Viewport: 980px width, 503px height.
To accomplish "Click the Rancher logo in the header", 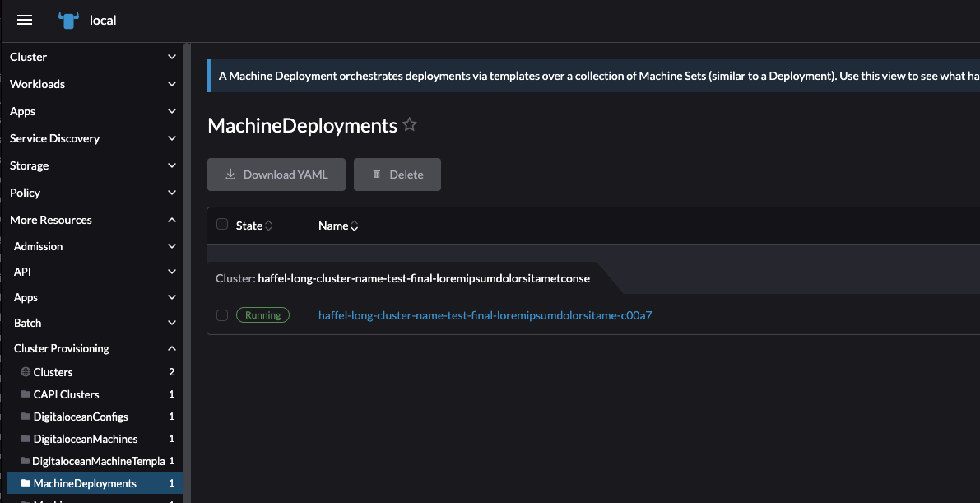I will tap(68, 20).
